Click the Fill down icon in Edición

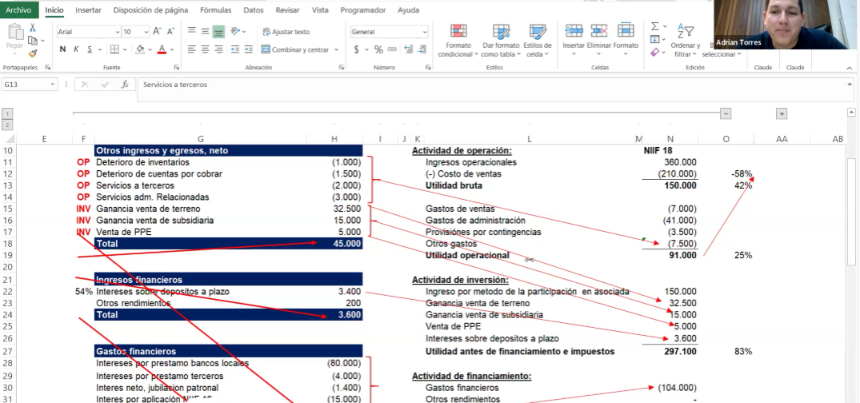tap(654, 39)
